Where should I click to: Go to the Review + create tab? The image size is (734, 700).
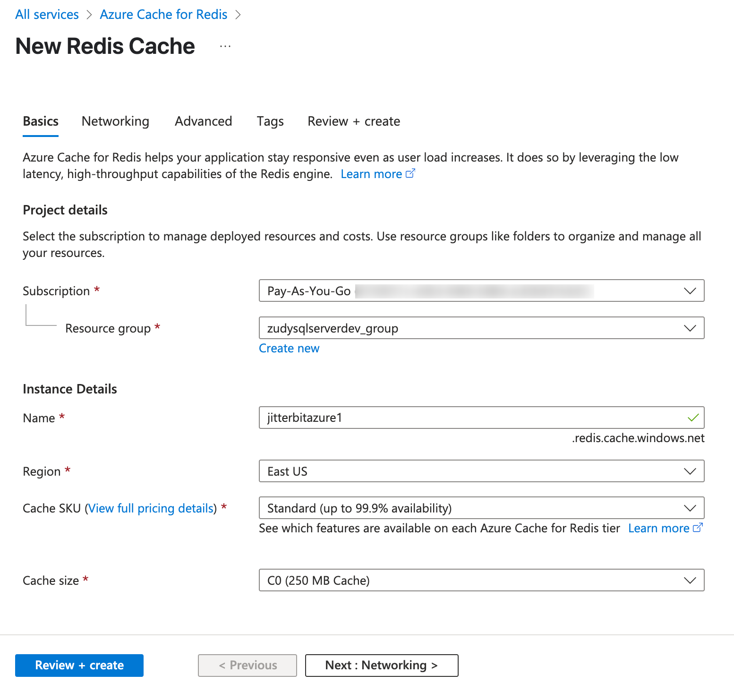click(x=354, y=121)
